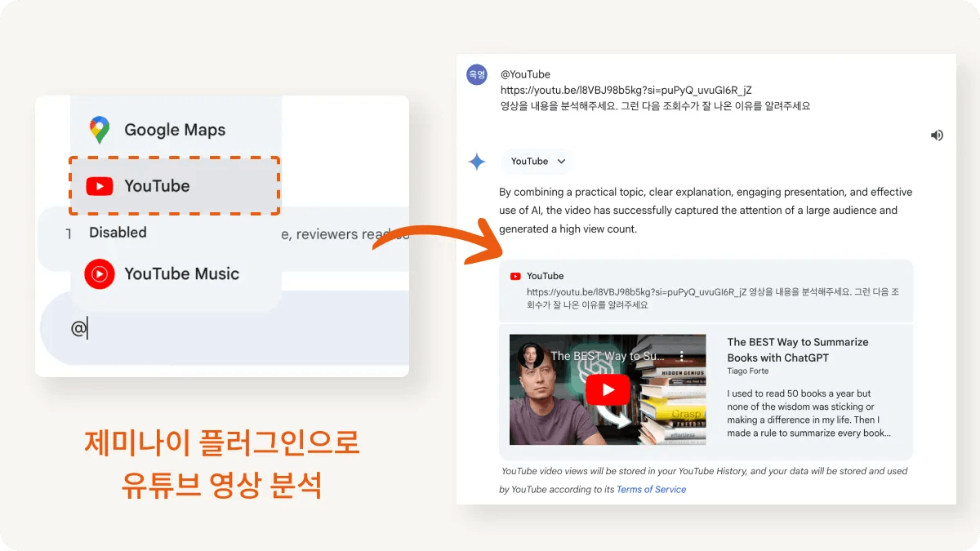Click the youtu.be URL in the user prompt
Viewport: 980px width, 551px height.
626,90
